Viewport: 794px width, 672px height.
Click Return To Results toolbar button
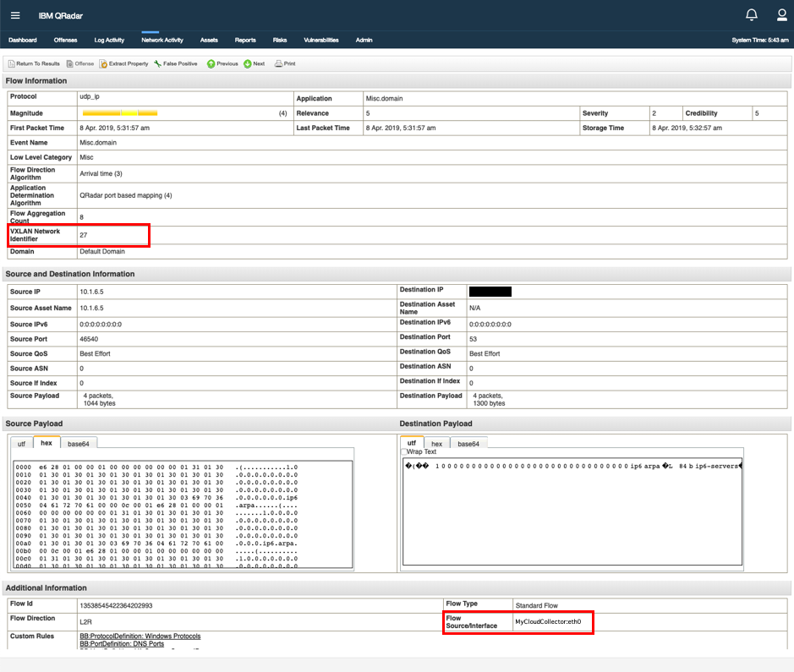click(x=34, y=63)
